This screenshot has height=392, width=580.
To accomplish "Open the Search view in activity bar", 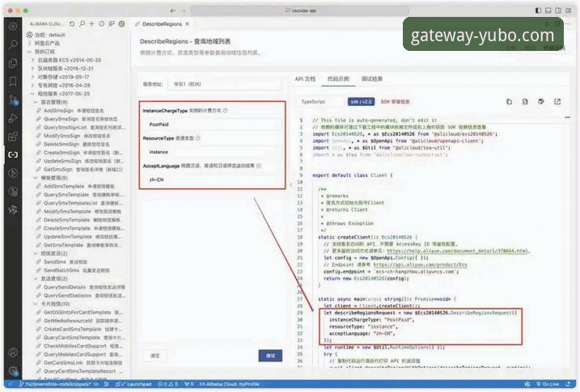I will coord(13,44).
